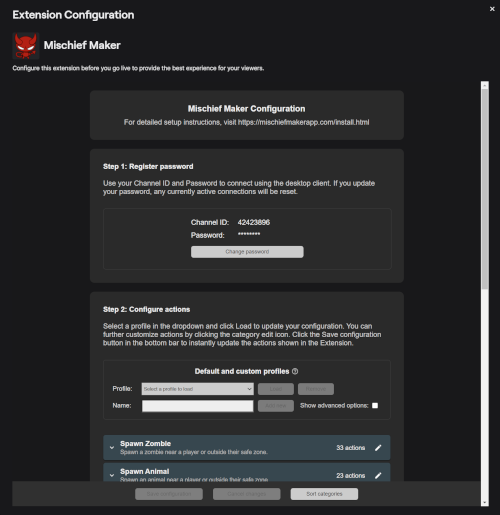500x515 pixels.
Task: Click the help icon beside Default and custom profiles
Action: [x=295, y=371]
